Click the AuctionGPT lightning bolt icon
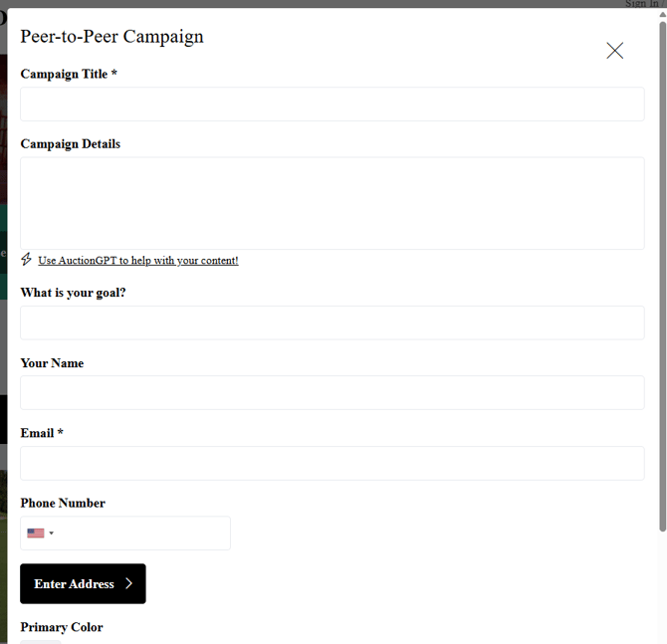 (27, 260)
